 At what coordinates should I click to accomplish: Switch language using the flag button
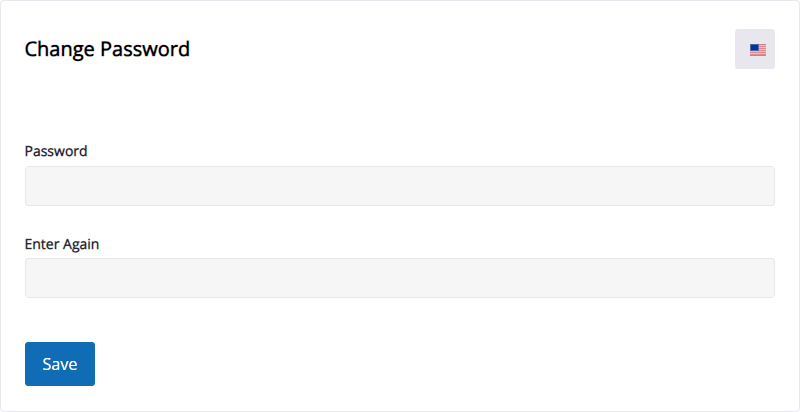(755, 49)
